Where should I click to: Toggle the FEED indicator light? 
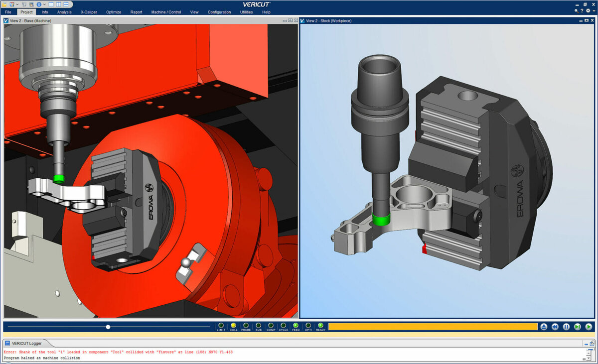[296, 326]
